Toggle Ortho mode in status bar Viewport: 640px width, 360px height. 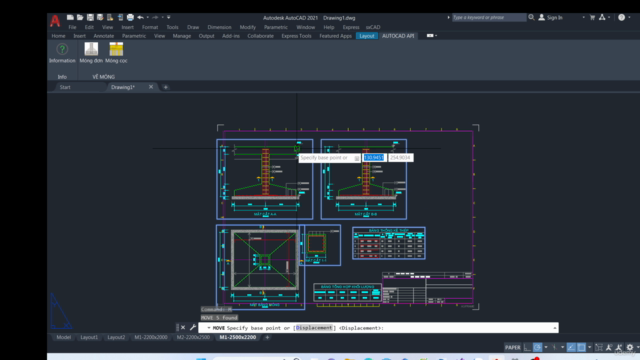pos(527,347)
